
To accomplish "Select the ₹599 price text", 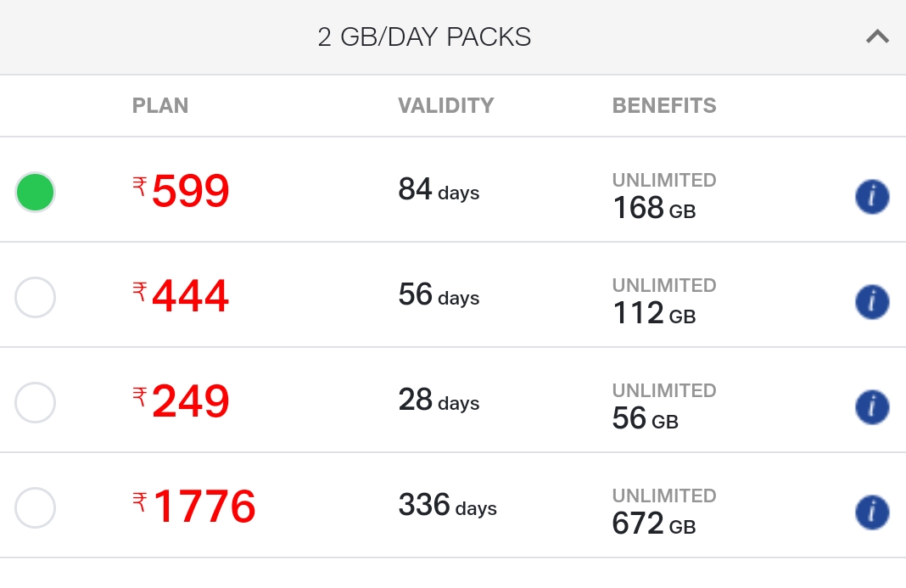I will (x=190, y=191).
